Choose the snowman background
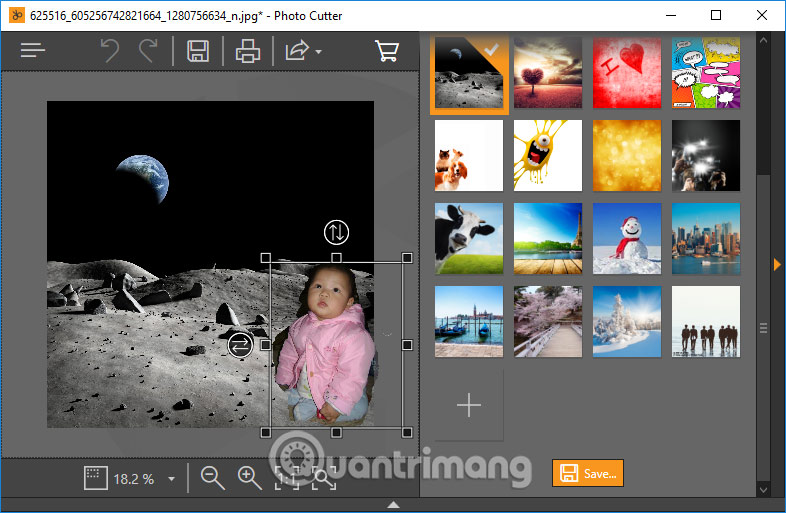This screenshot has width=786, height=513. pyautogui.click(x=627, y=239)
